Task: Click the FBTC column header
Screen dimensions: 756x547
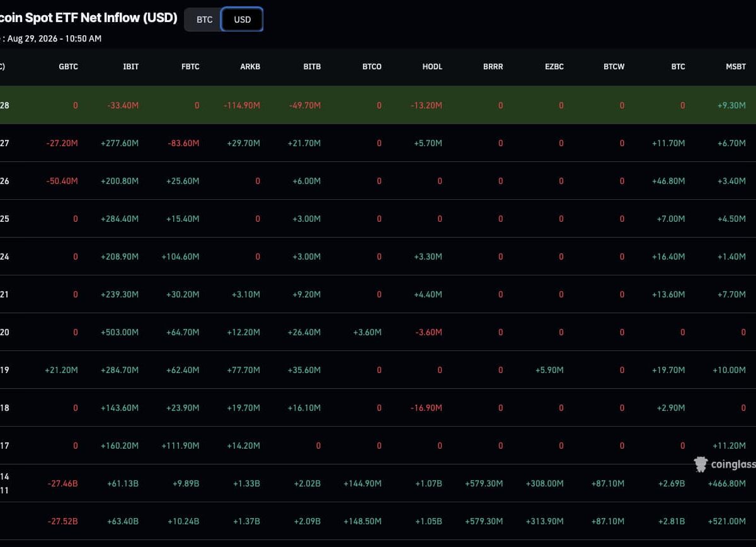Action: 190,67
